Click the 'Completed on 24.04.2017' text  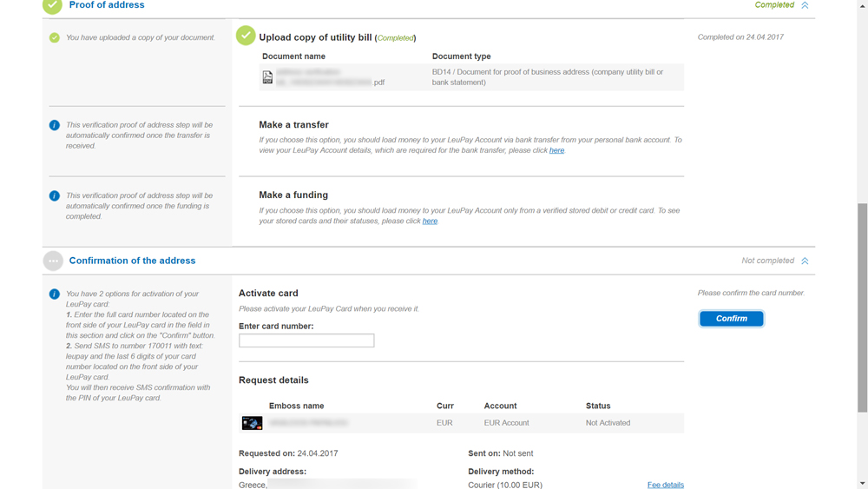pos(740,37)
